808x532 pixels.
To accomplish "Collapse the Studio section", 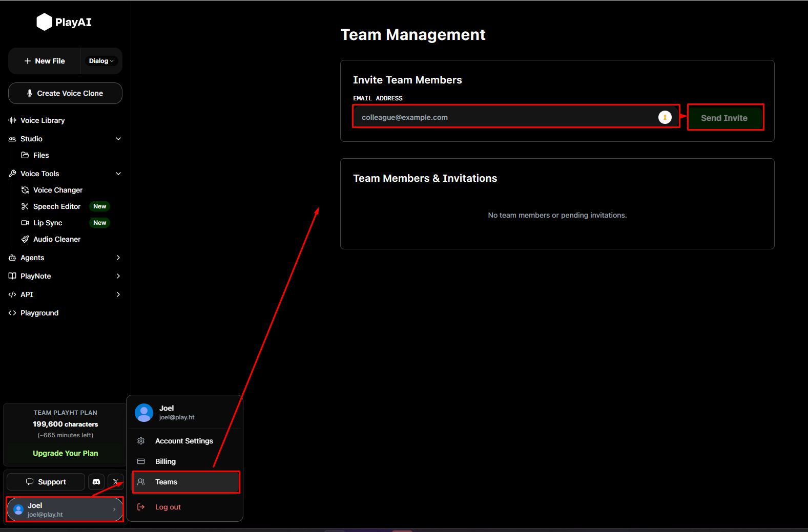I will (x=118, y=139).
